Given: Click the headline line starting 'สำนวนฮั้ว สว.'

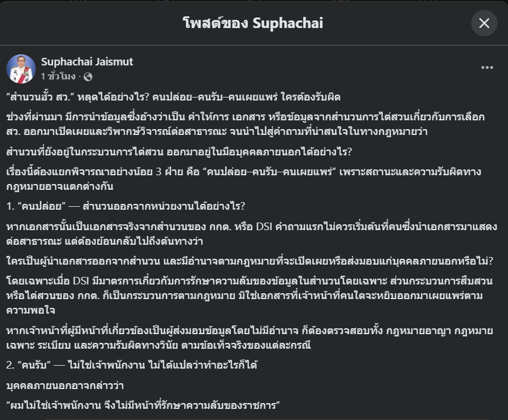Looking at the screenshot, I should [174, 97].
